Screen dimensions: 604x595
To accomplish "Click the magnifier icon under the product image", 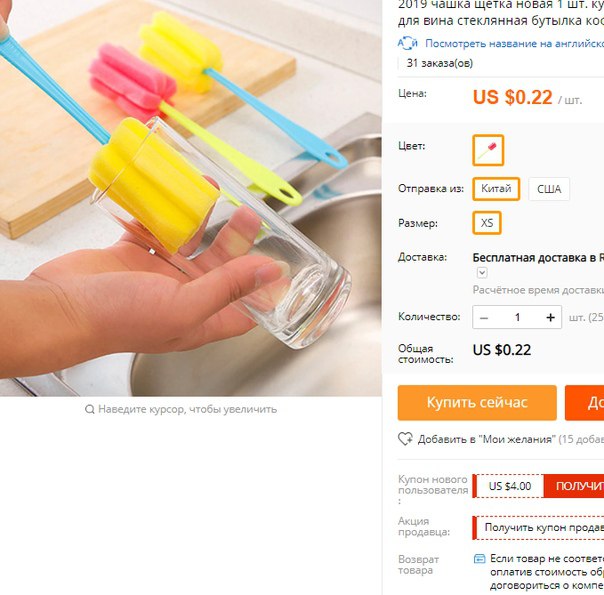I will tap(89, 409).
